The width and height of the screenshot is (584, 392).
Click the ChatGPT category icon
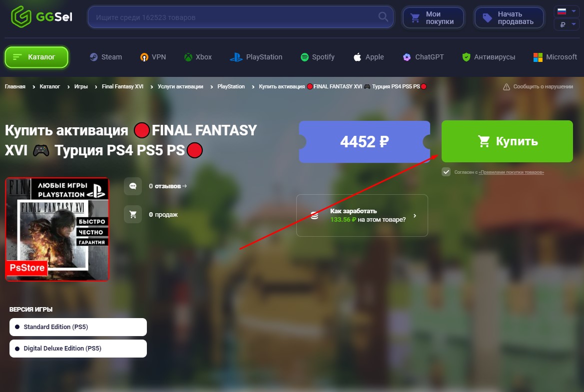click(x=407, y=57)
